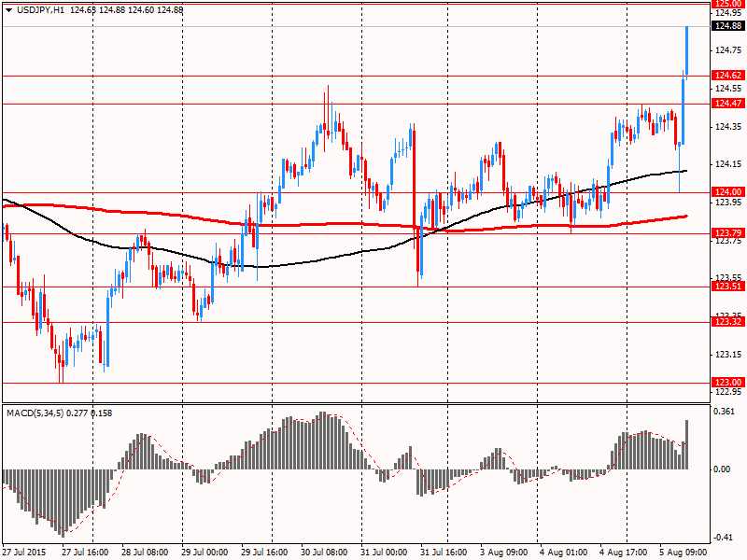The height and width of the screenshot is (560, 747).
Task: Click the 29 Jul 16:00 time axis label
Action: pyautogui.click(x=264, y=553)
